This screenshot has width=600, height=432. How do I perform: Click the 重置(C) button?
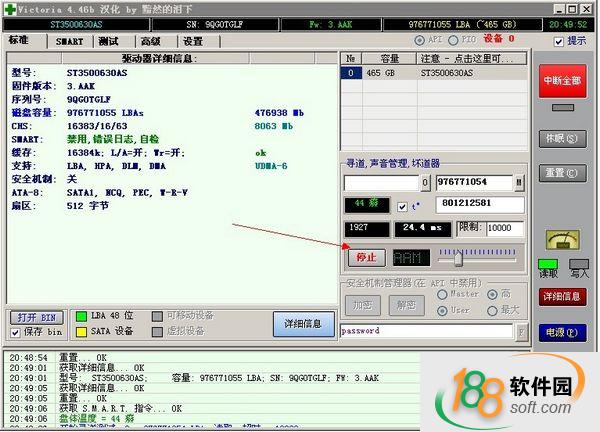tap(562, 173)
